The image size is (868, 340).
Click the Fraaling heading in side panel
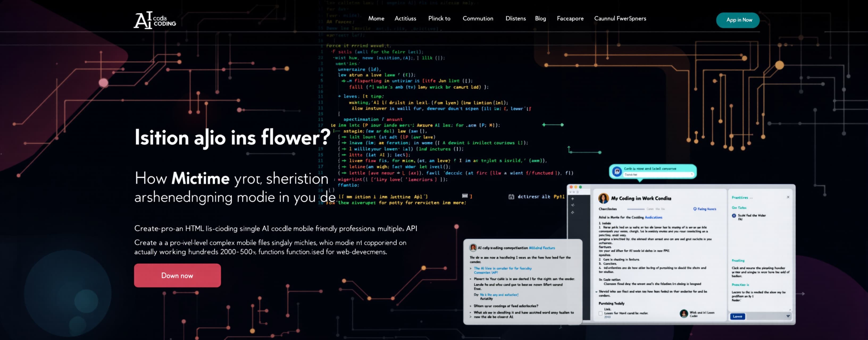click(738, 261)
